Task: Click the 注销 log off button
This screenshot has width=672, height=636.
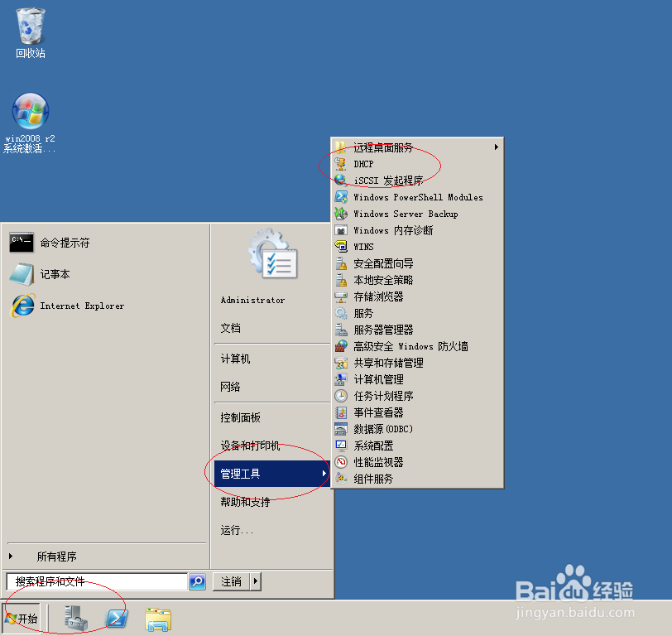Action: click(232, 581)
